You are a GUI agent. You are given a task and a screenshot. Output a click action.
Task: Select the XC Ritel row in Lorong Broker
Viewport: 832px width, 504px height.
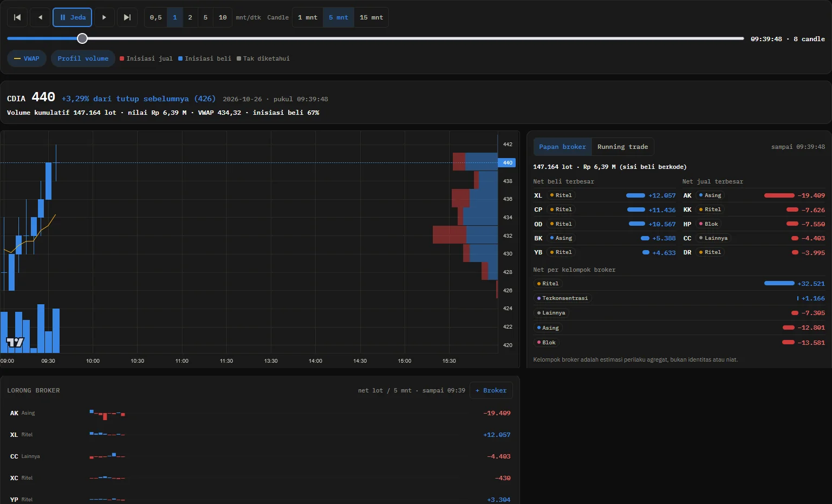(260, 478)
